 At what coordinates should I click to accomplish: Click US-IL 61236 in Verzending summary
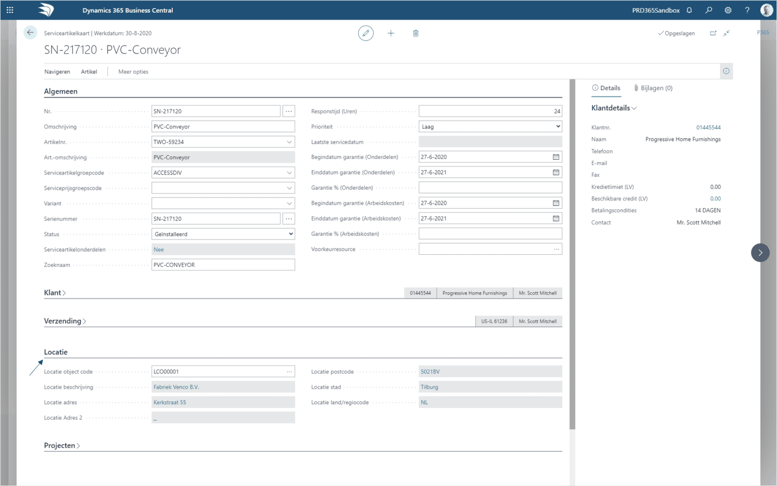coord(494,321)
